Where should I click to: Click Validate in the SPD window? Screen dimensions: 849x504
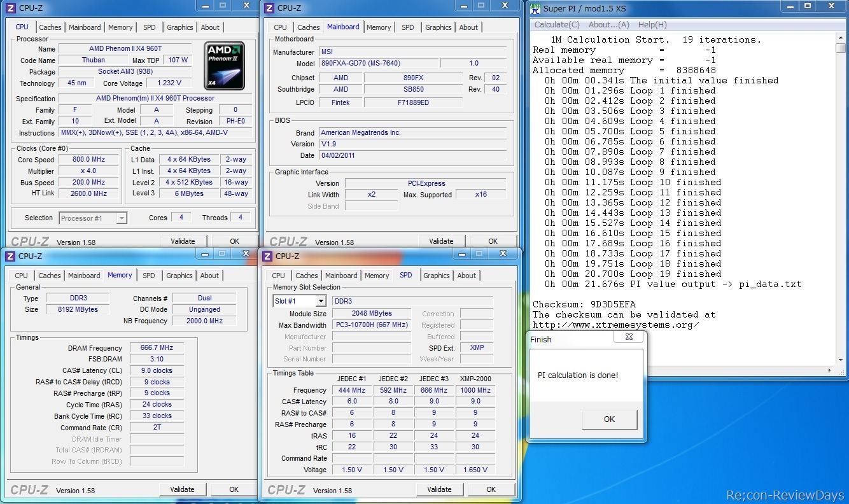[439, 489]
